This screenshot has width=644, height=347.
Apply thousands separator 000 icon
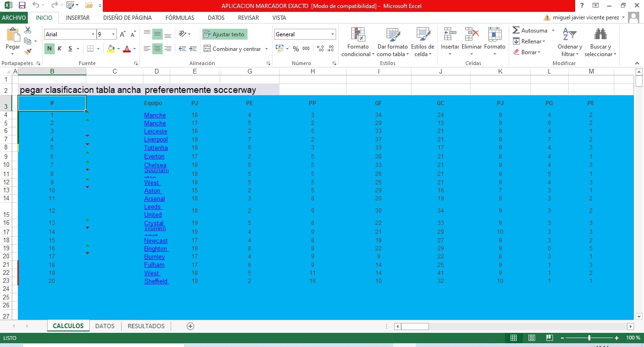(x=306, y=49)
